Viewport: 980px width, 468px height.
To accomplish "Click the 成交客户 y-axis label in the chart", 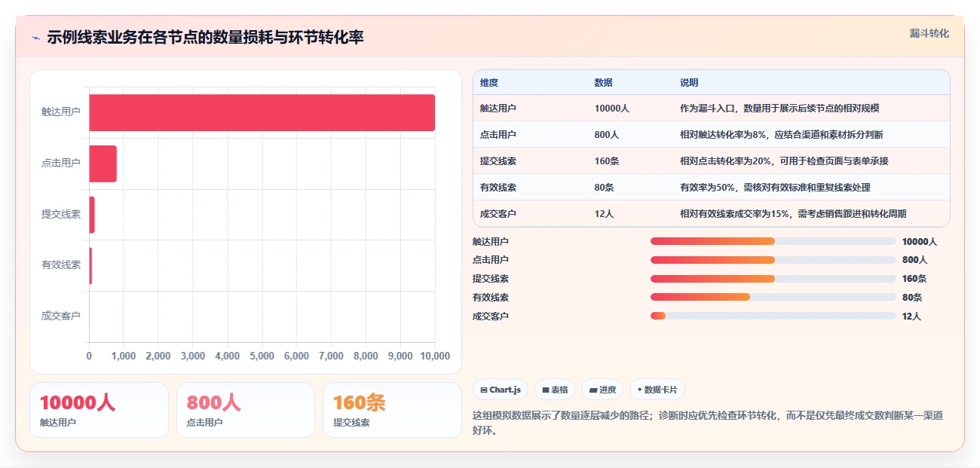I will point(61,316).
